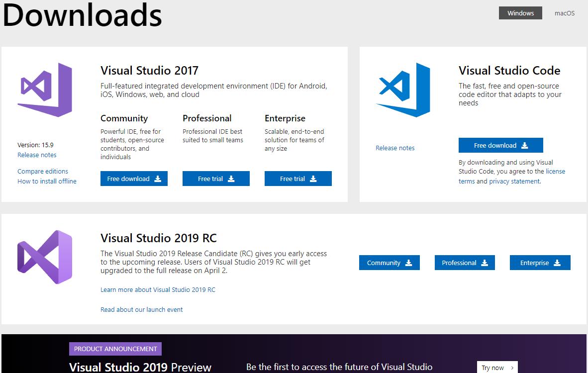Download Visual Studio 2019 RC Professional

coord(465,263)
